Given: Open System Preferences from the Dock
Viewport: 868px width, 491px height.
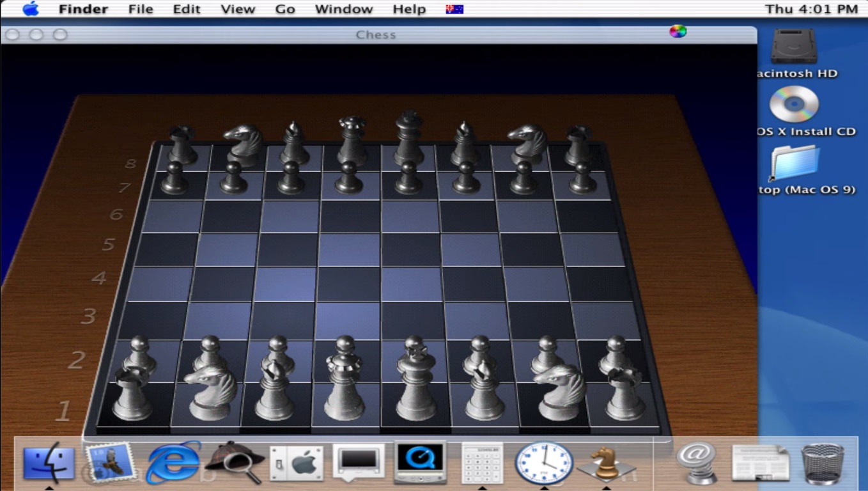Looking at the screenshot, I should [297, 463].
